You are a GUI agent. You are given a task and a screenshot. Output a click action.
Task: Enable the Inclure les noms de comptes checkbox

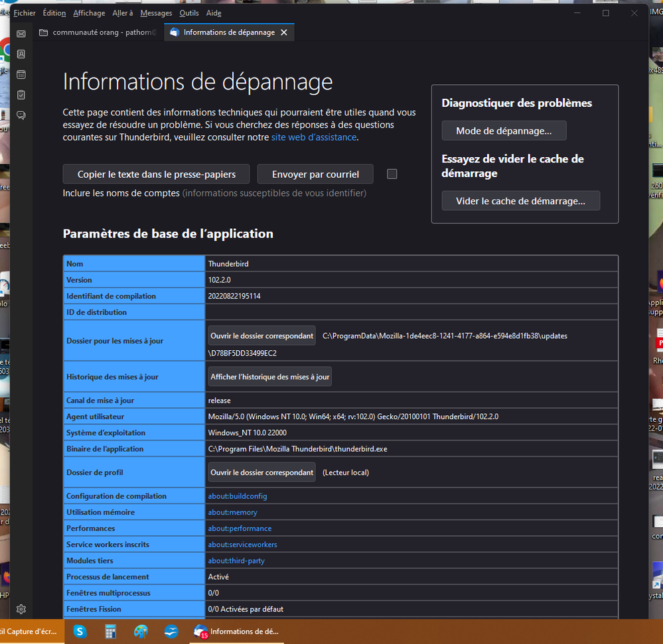coord(392,174)
